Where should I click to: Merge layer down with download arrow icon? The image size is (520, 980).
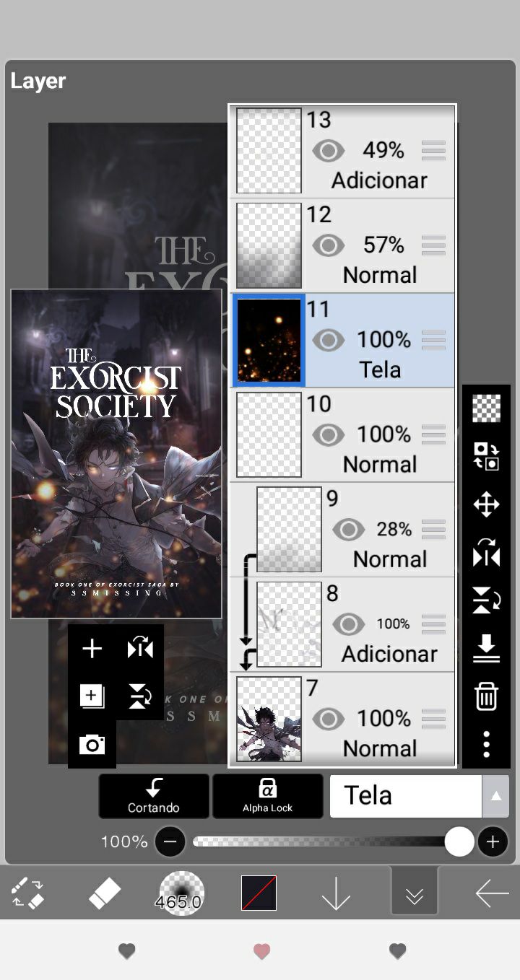pos(486,648)
